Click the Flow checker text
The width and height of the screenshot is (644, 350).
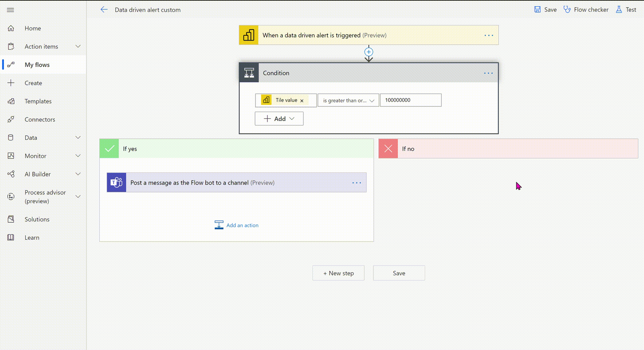click(591, 10)
